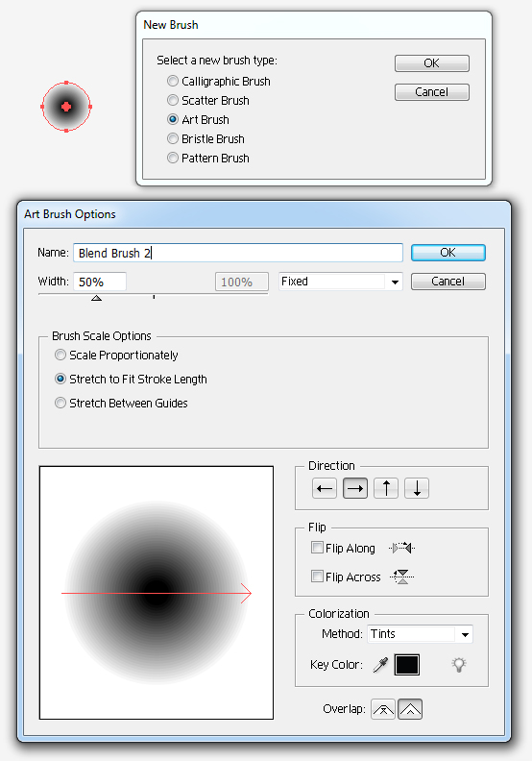The width and height of the screenshot is (532, 761).
Task: Select Scale Proportionately radio option
Action: [60, 355]
